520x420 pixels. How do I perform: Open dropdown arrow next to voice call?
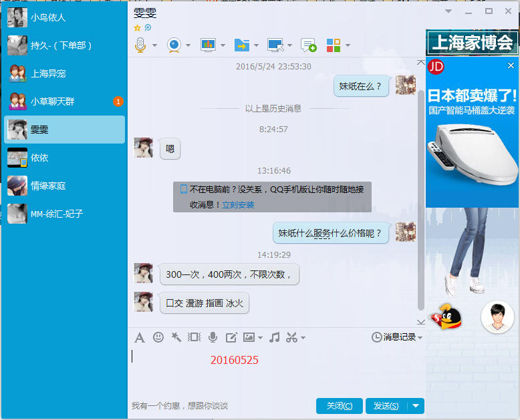[154, 45]
